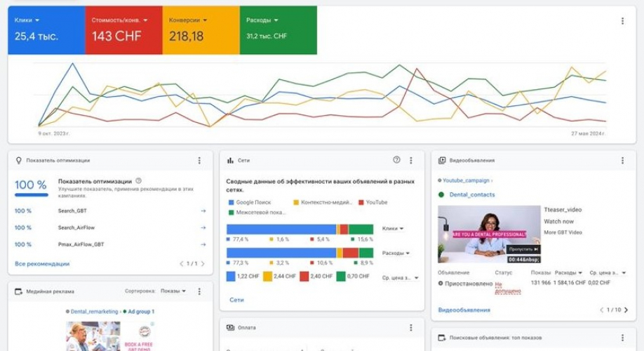Viewport: 644px width, 351px height.
Task: Click the Tteaser_video title text
Action: (563, 210)
